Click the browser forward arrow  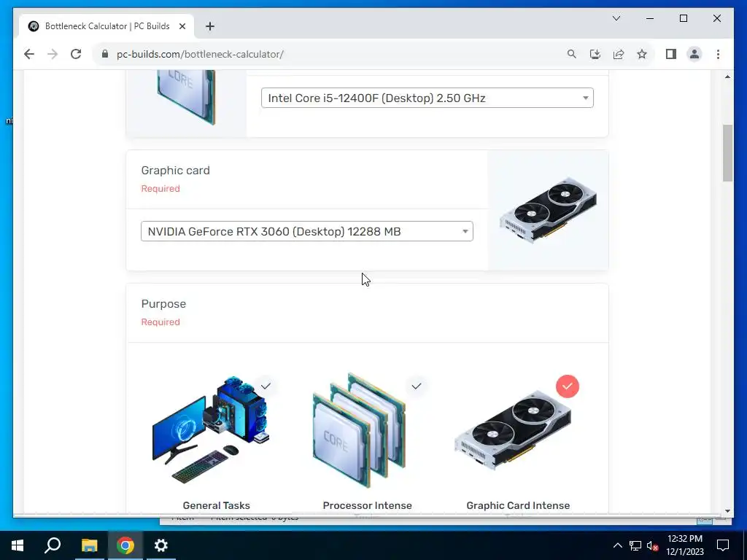pyautogui.click(x=53, y=54)
